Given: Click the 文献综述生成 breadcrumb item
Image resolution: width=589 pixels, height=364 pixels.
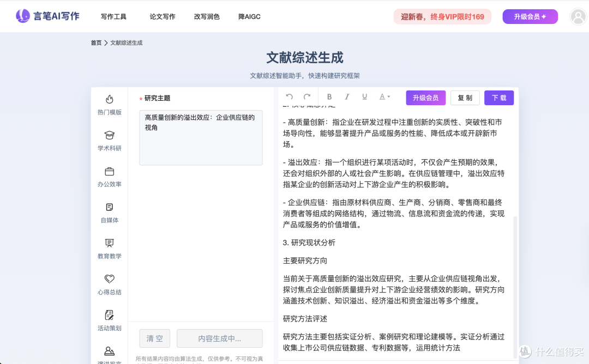Looking at the screenshot, I should (126, 43).
